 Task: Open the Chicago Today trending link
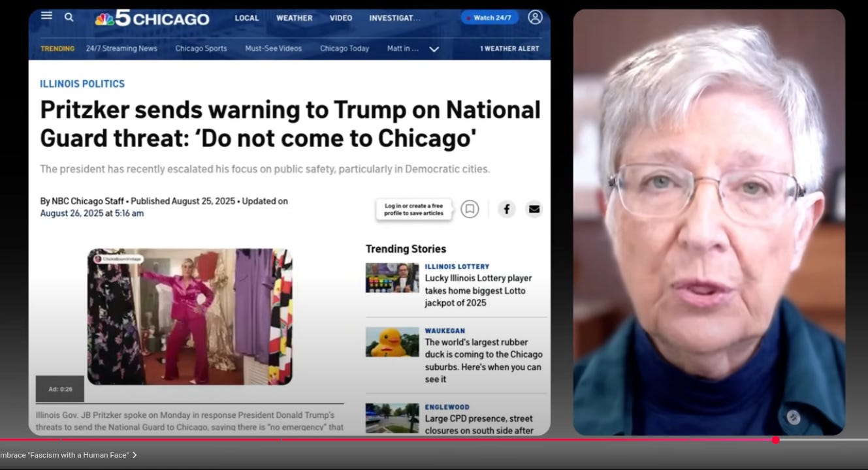(x=344, y=48)
